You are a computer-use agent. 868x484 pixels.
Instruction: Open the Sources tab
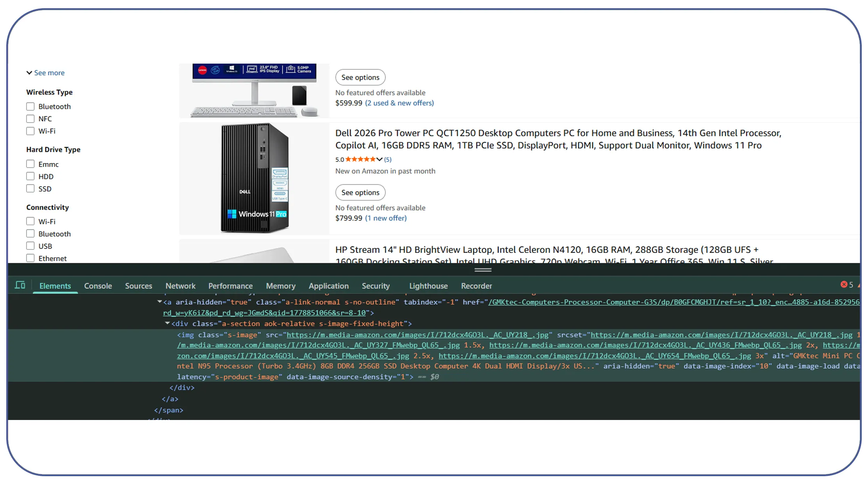[139, 286]
